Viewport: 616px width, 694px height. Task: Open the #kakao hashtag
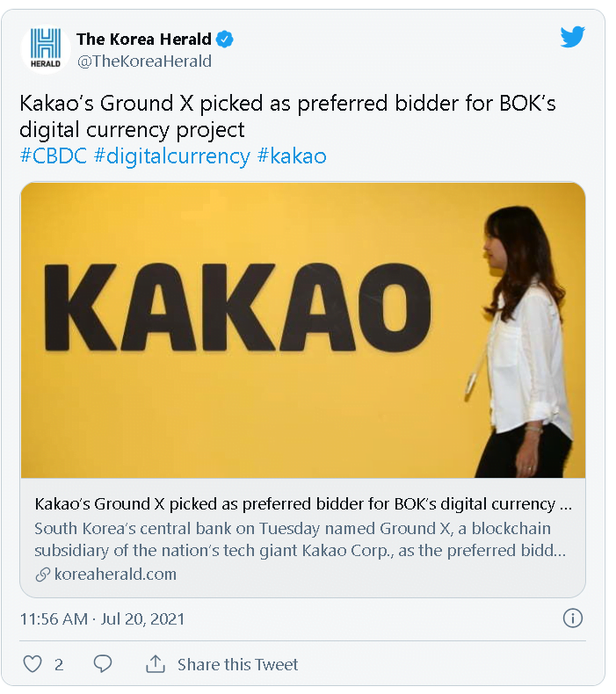(x=292, y=156)
